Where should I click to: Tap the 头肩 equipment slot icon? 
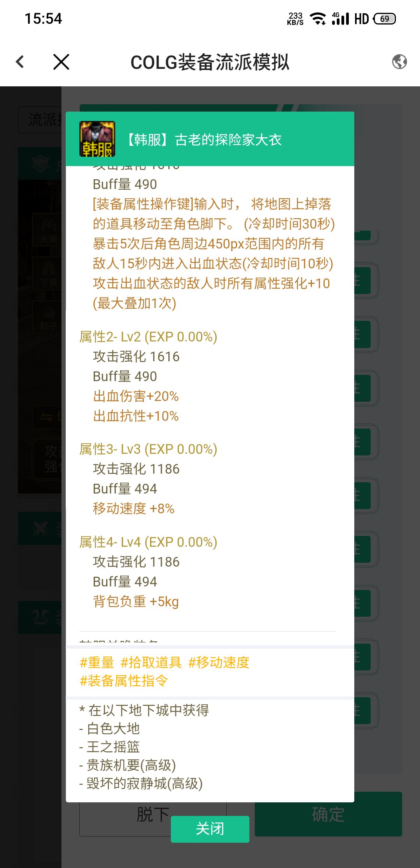[48, 230]
